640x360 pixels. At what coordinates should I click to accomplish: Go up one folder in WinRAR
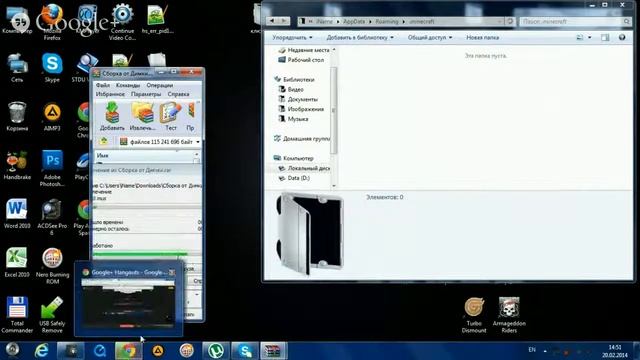pos(104,141)
